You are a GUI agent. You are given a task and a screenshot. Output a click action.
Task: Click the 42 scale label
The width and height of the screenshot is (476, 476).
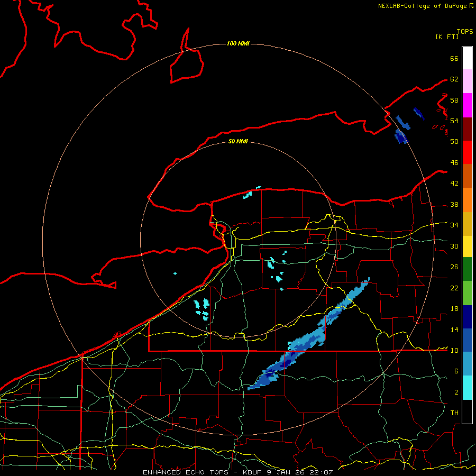tap(454, 184)
